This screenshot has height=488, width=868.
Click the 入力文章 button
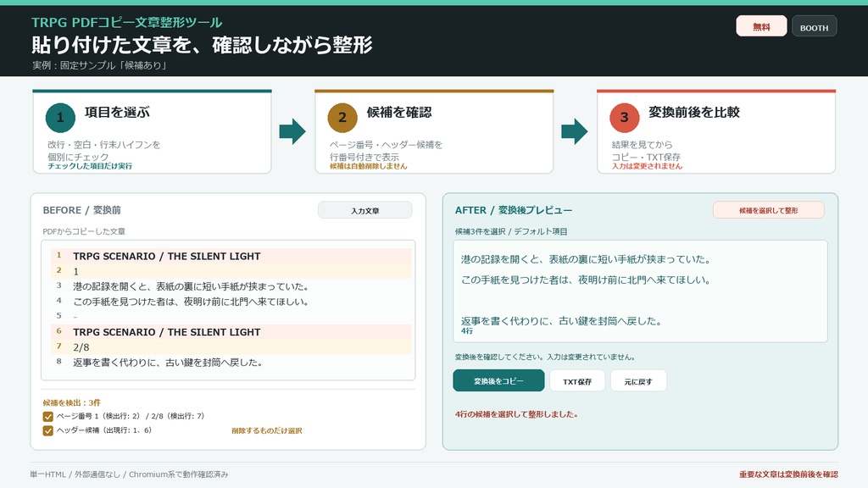point(364,210)
